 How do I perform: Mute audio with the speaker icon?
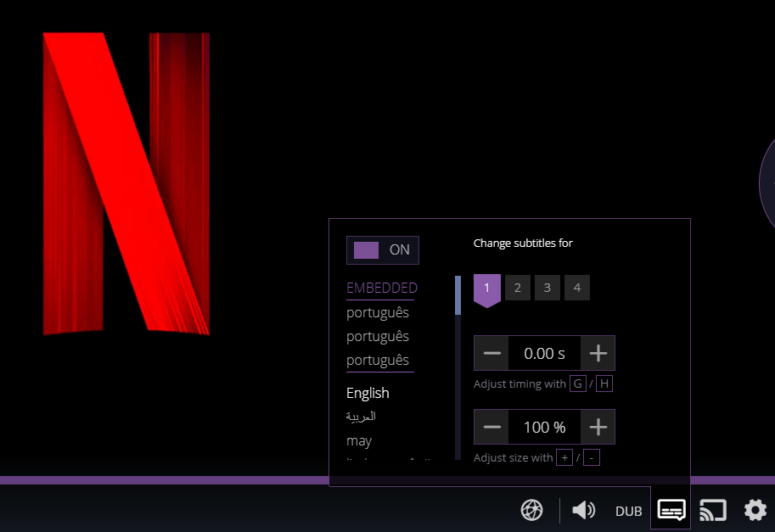[584, 510]
